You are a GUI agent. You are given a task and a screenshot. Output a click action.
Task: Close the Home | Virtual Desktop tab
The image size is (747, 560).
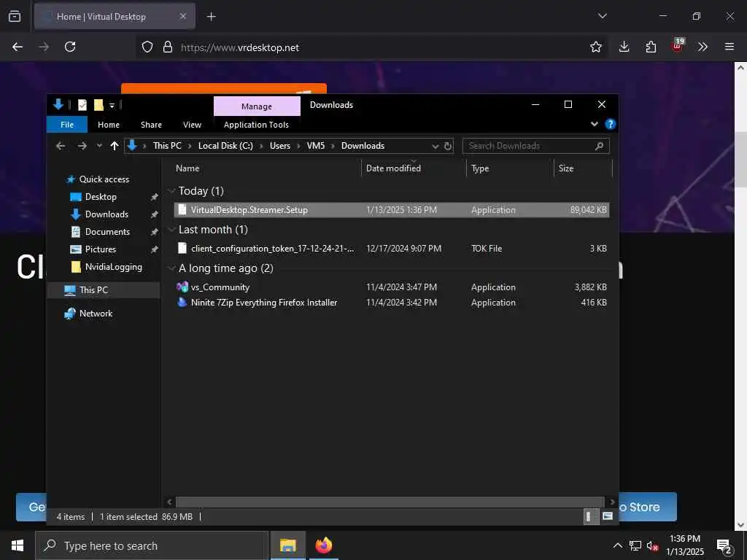point(183,17)
